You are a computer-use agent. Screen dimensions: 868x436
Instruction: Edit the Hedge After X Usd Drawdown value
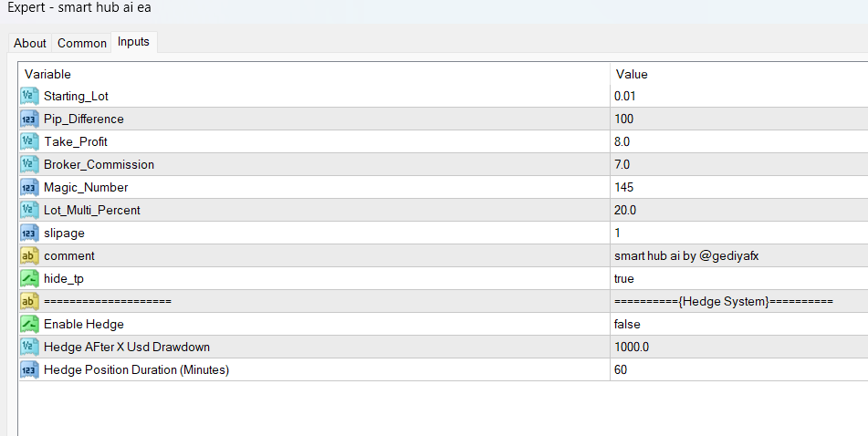coord(632,347)
